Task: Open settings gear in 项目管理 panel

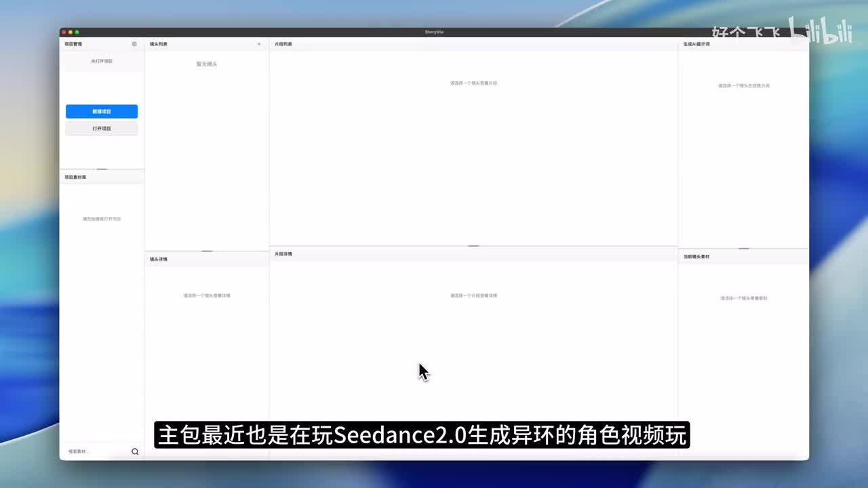Action: click(134, 44)
